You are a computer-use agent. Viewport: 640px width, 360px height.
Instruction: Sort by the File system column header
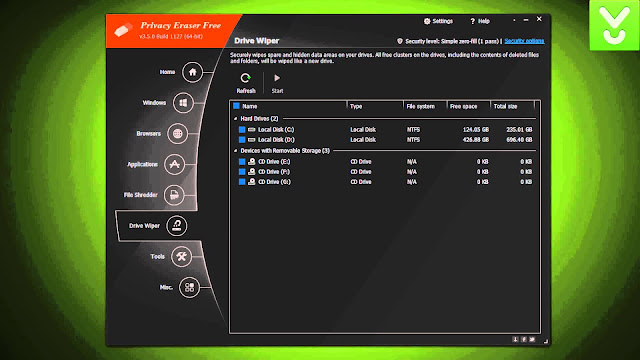pos(420,106)
